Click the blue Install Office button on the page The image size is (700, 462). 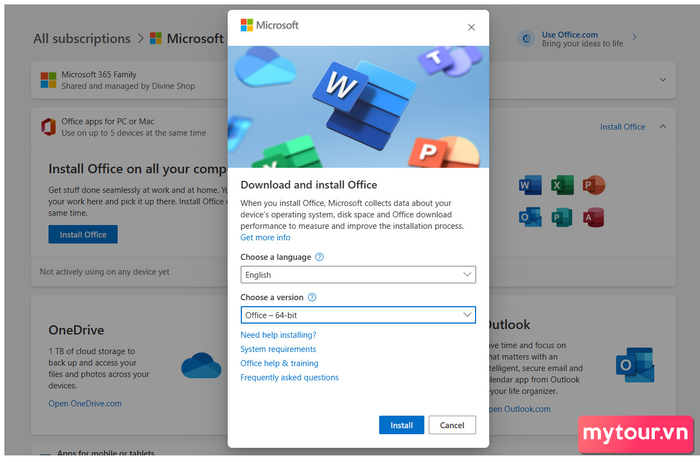tap(83, 234)
